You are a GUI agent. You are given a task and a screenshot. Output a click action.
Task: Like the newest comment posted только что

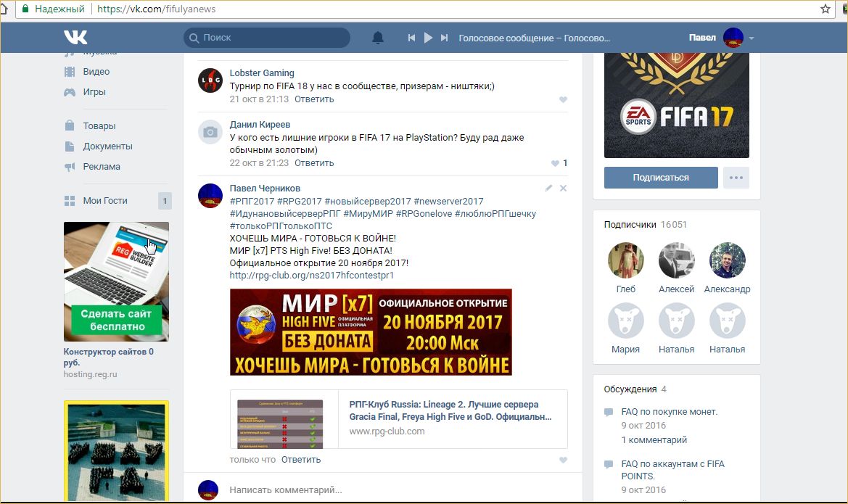pyautogui.click(x=563, y=460)
